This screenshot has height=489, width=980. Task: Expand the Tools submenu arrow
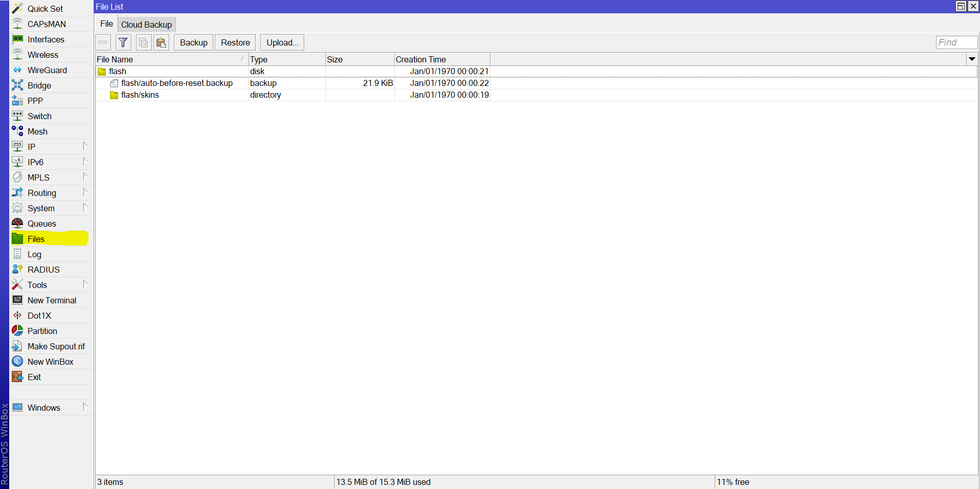click(85, 284)
